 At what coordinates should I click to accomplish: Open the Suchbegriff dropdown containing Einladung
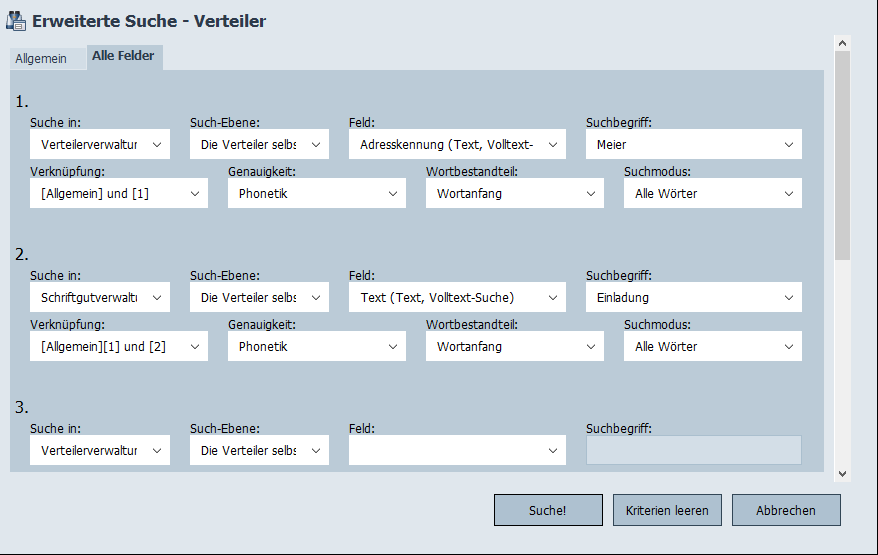pos(693,298)
